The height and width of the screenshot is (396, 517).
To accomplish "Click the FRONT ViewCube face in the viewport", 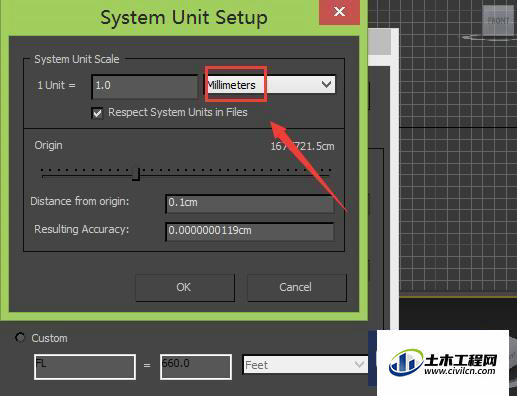I will point(498,21).
